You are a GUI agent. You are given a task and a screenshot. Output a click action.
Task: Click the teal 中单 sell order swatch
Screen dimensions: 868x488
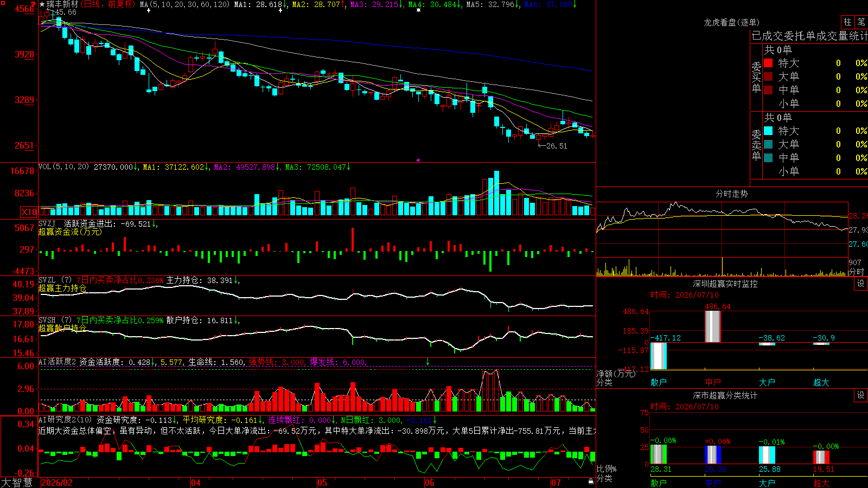[x=768, y=158]
